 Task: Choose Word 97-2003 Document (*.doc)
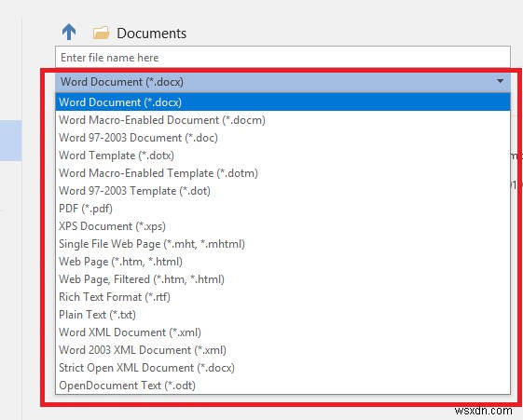pyautogui.click(x=282, y=138)
